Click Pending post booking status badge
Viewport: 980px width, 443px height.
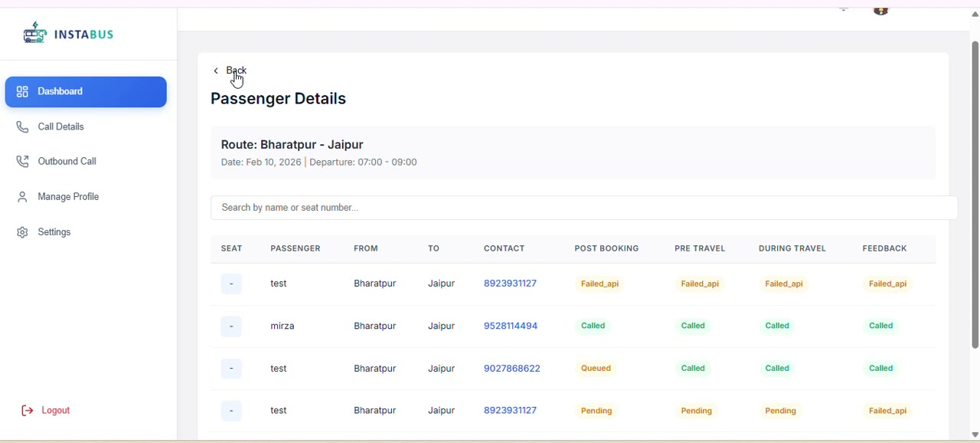(x=596, y=411)
